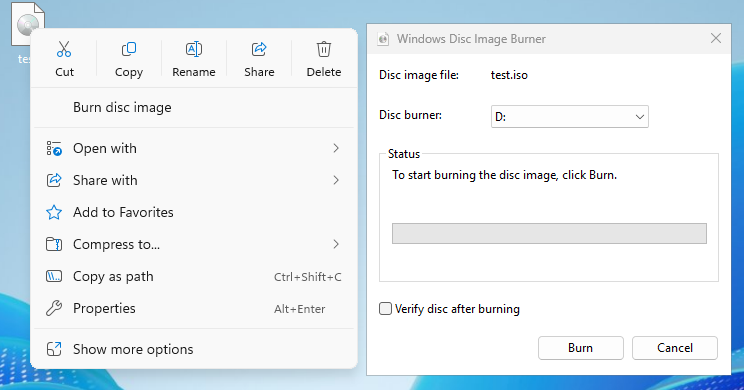744x390 pixels.
Task: Expand the Compress to submenu arrow
Action: click(336, 244)
